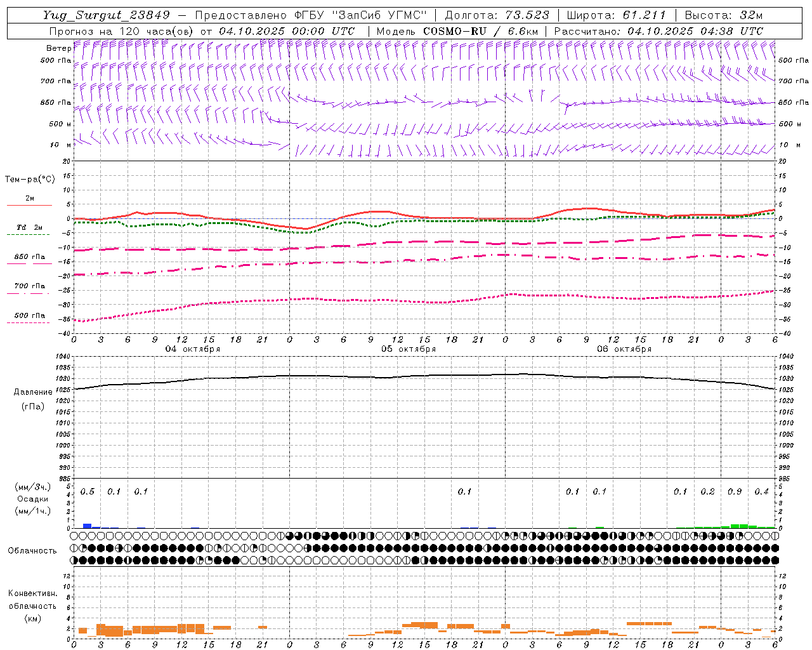
Task: Click the Прогноз на 120 часа(ов) text
Action: (x=122, y=30)
